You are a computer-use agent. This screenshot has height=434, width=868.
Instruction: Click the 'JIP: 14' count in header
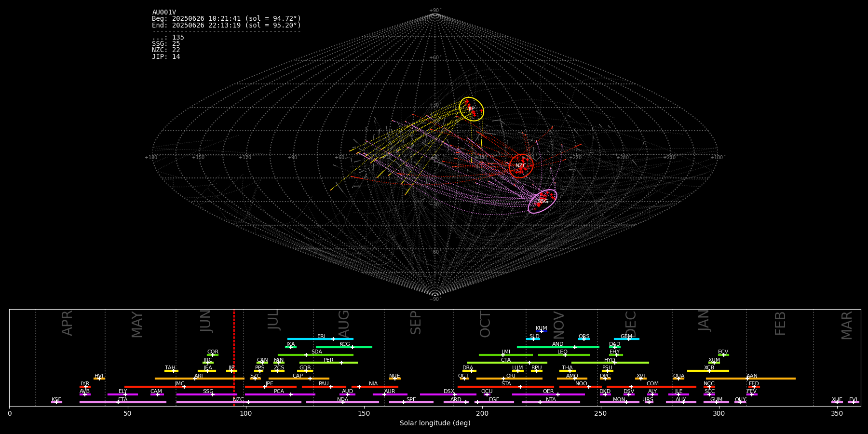(166, 57)
